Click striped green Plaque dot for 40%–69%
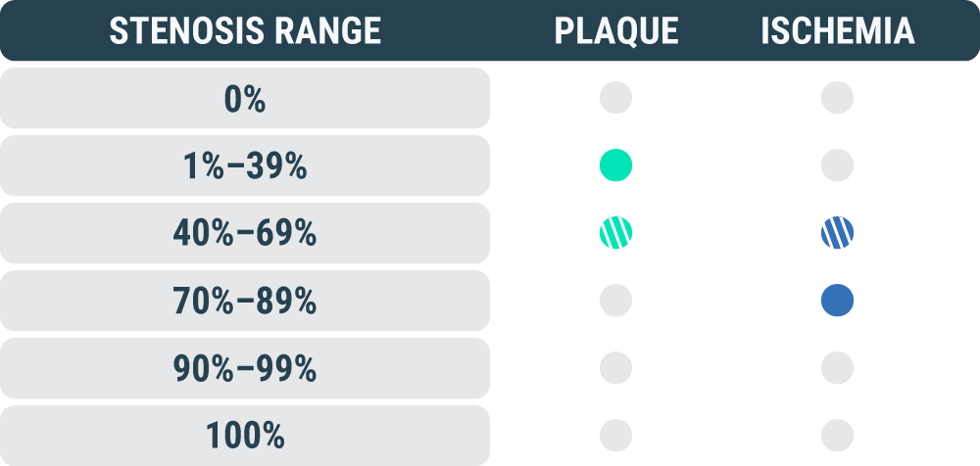 point(615,233)
